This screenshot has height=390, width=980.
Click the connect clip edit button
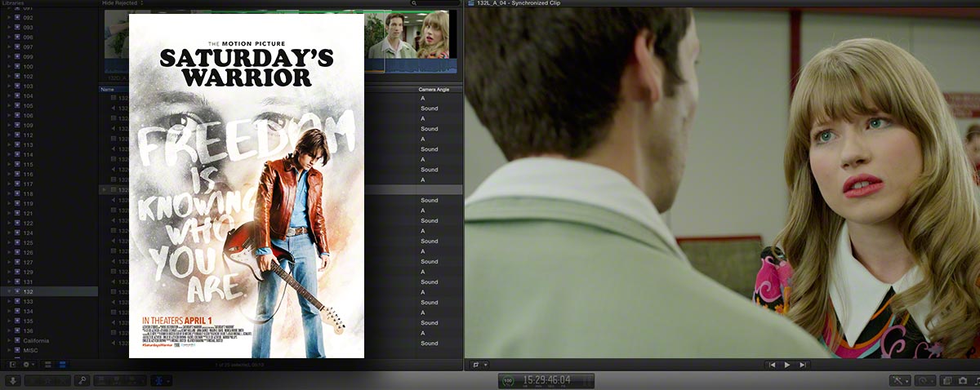point(100,380)
